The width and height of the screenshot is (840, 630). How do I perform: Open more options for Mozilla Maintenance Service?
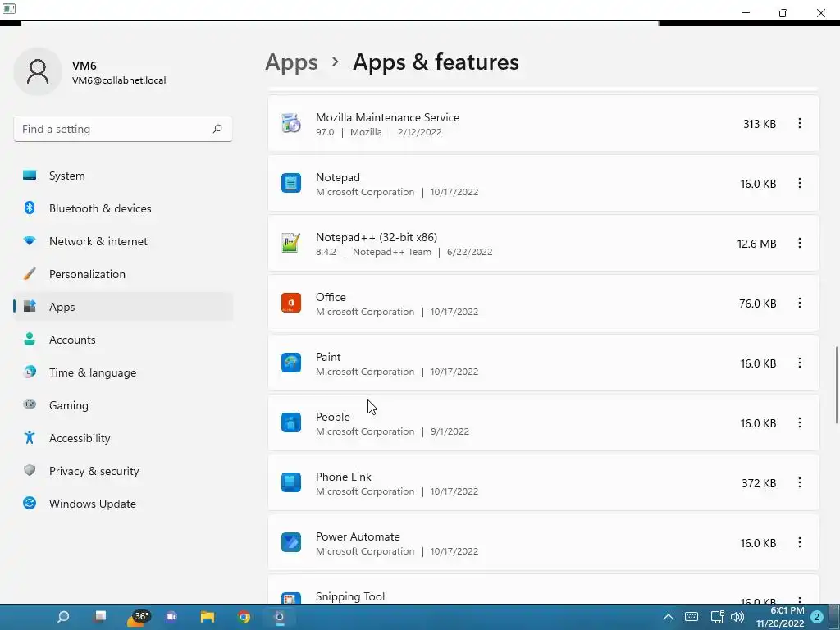tap(799, 124)
